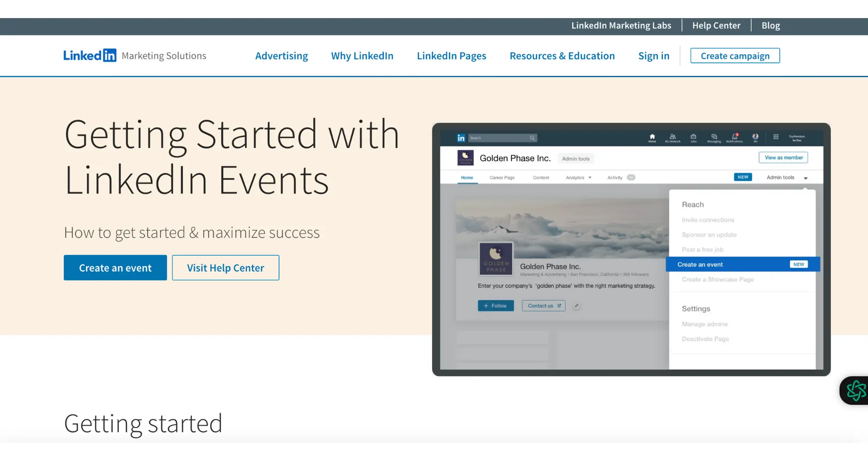
Task: Click the Me profile avatar in mockup
Action: pos(755,137)
